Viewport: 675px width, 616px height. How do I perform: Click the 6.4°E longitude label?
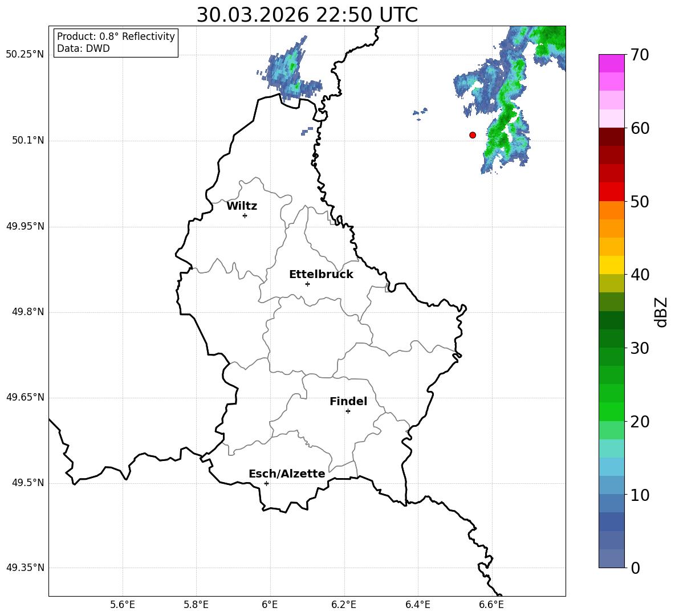point(417,605)
